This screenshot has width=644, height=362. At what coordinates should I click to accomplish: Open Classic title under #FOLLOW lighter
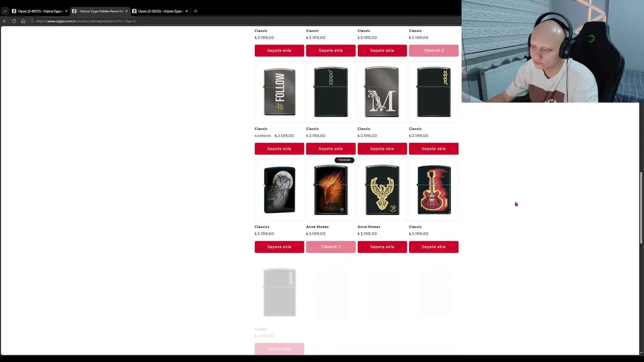point(261,129)
